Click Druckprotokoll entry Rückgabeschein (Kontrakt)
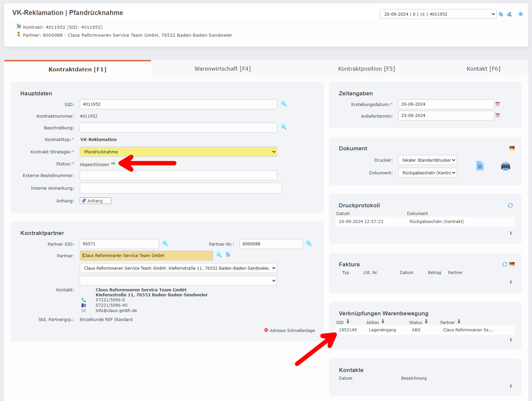532x401 pixels. (x=437, y=221)
